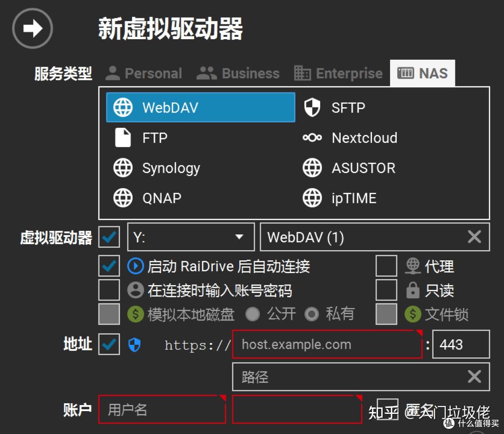Click the host.example.com address field

pyautogui.click(x=327, y=344)
